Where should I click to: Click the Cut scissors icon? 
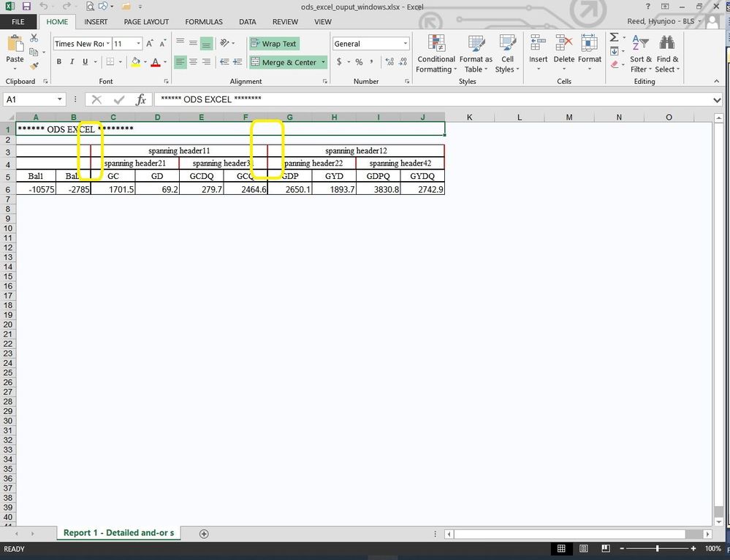tap(34, 38)
